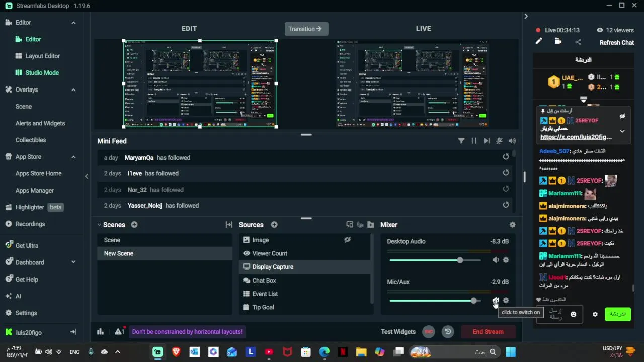Open Mic/Aux settings gear
644x362 pixels.
(506, 300)
